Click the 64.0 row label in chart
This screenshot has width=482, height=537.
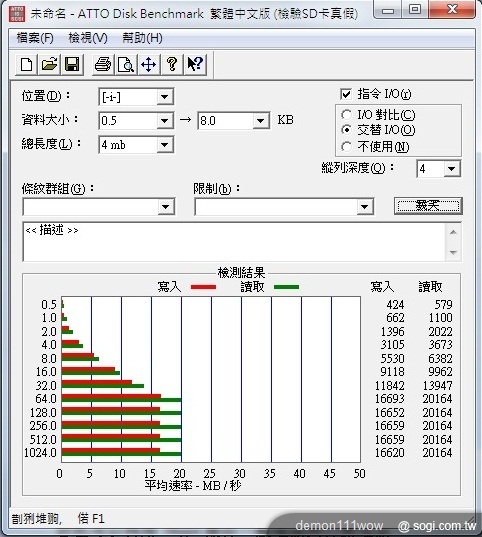coord(46,399)
